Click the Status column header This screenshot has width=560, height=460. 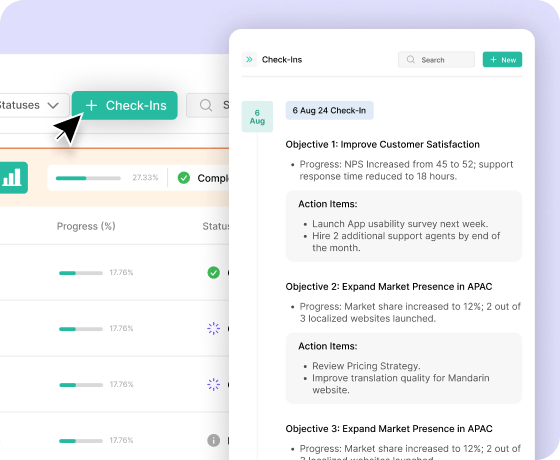216,226
